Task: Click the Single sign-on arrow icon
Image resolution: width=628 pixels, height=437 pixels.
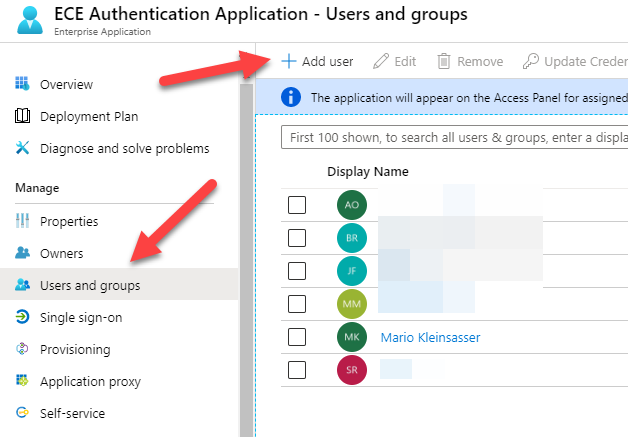Action: pyautogui.click(x=22, y=317)
